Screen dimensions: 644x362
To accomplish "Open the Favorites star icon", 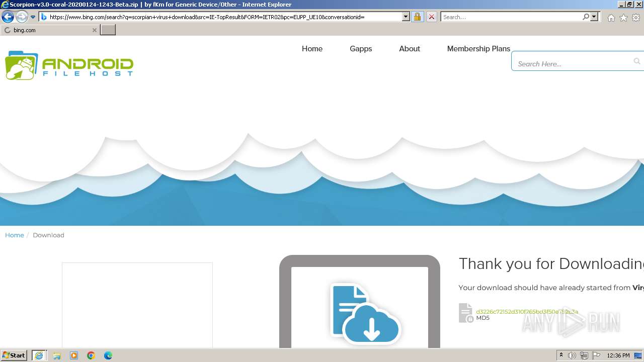I will [623, 18].
